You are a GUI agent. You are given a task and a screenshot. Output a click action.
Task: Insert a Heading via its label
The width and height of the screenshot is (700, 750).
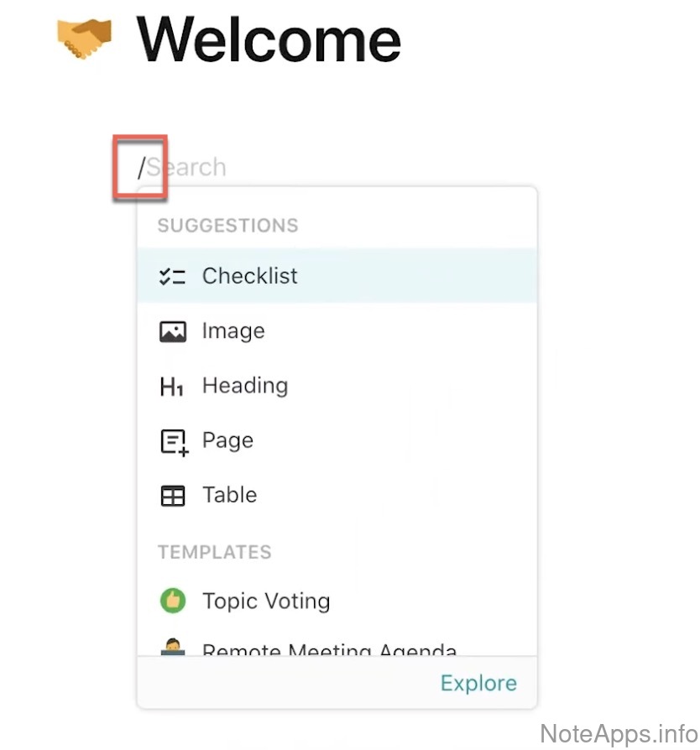(244, 386)
